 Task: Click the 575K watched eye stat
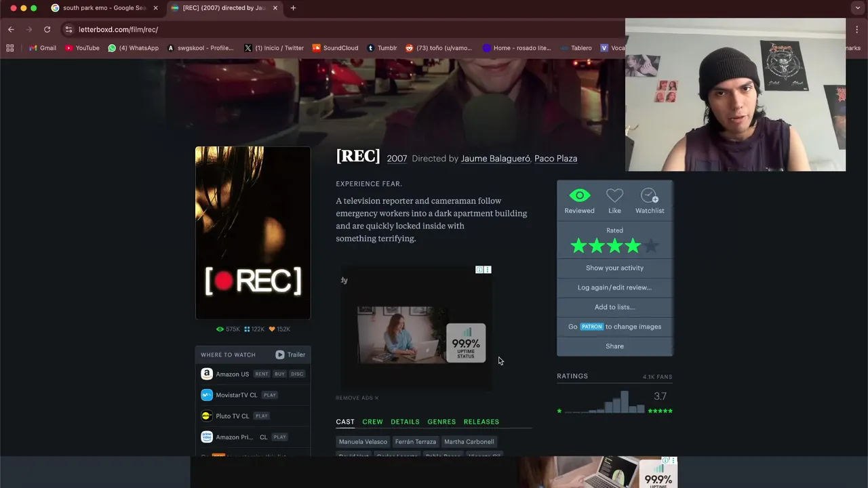coord(228,329)
